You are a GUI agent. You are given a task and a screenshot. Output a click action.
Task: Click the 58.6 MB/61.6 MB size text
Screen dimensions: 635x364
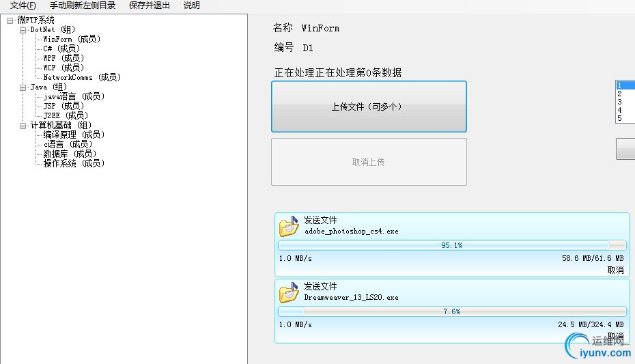(593, 258)
